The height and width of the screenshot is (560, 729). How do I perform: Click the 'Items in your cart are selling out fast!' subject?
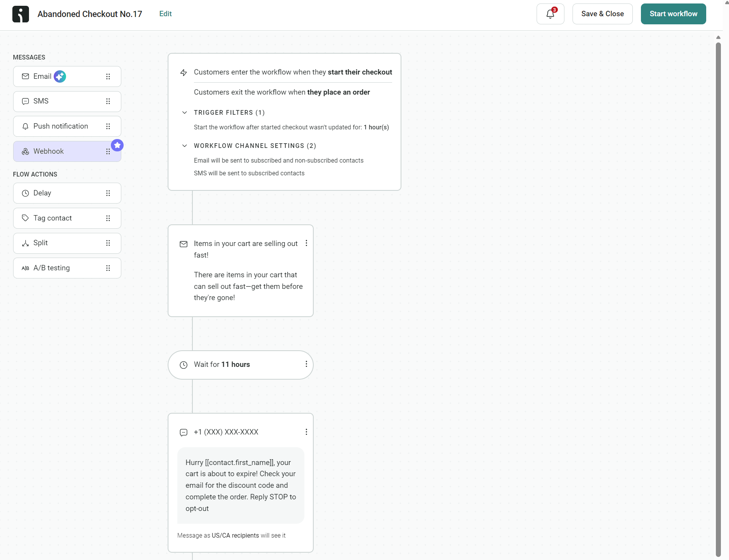pyautogui.click(x=246, y=249)
